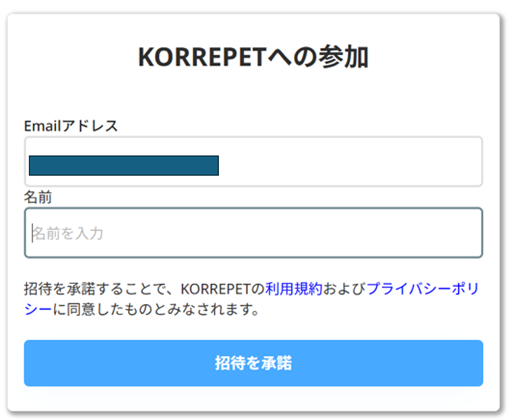This screenshot has height=420, width=515.
Task: Click the 招待を承諾することで consent text
Action: click(93, 289)
